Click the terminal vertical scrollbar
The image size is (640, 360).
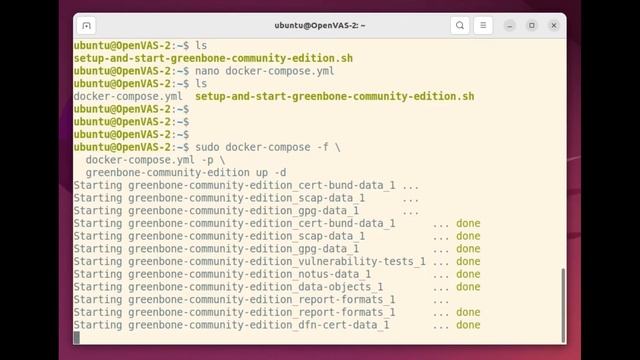point(563,305)
